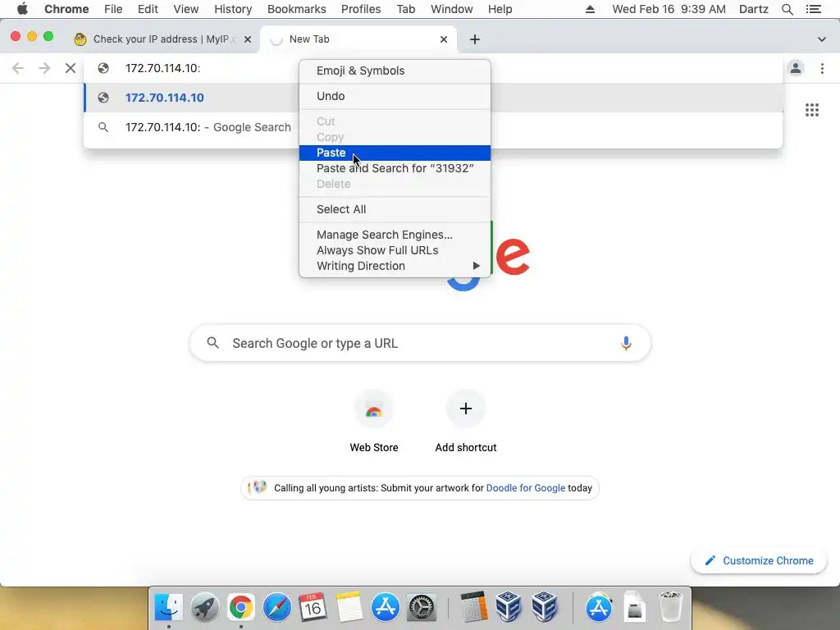840x630 pixels.
Task: Close the MyIP tab
Action: pos(248,39)
